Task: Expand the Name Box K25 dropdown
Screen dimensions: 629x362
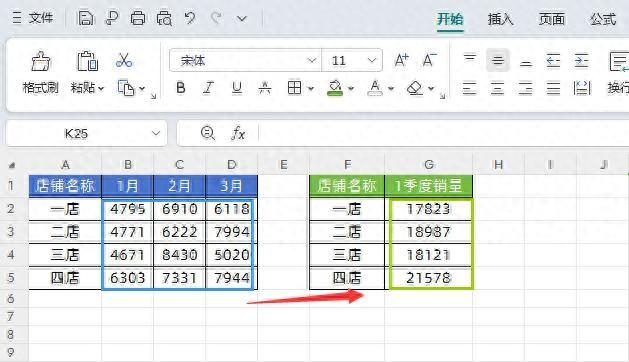Action: (x=156, y=133)
